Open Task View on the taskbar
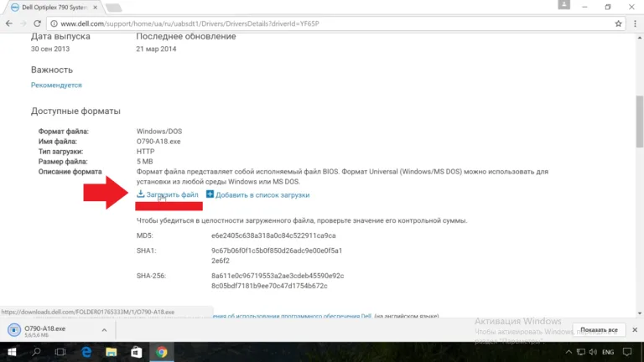 60,352
